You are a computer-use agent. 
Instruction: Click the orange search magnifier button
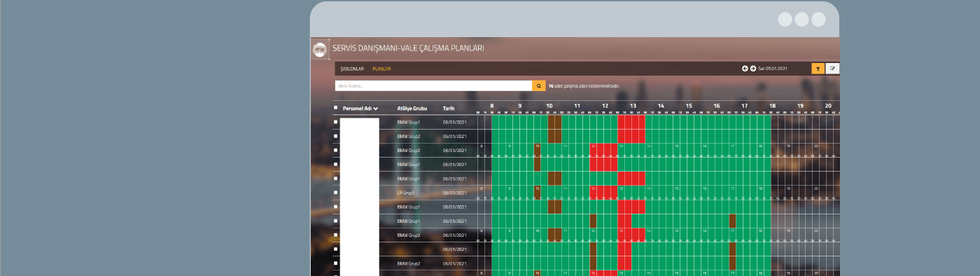539,85
